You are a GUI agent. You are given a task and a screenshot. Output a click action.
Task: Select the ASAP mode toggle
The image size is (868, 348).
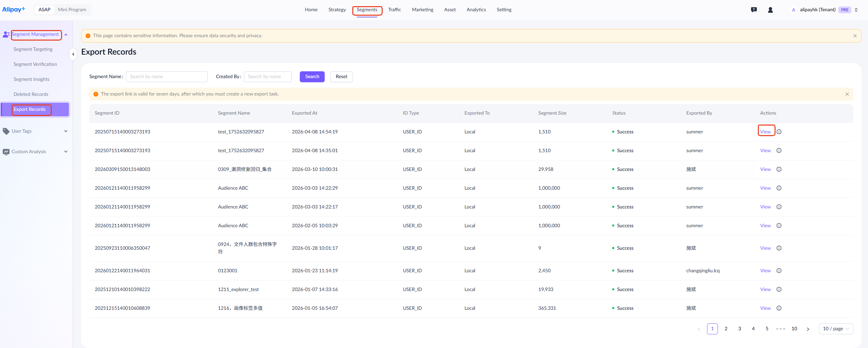(x=44, y=10)
